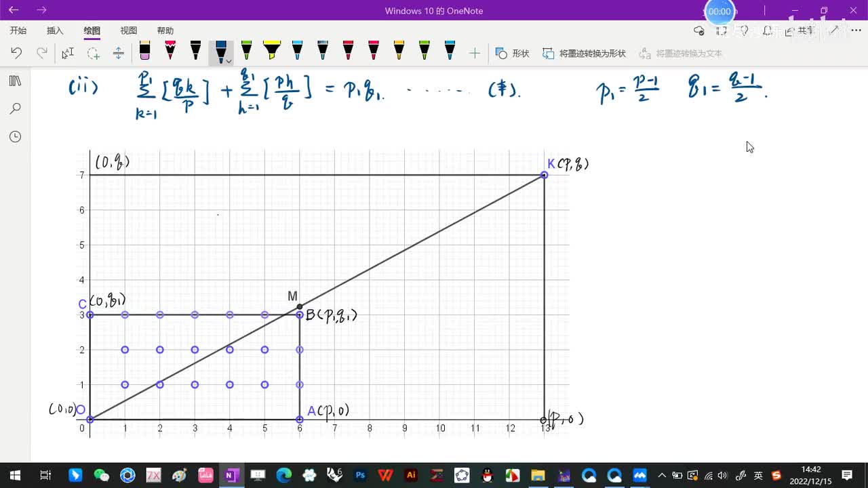Open the selected pen's options dropdown

pyautogui.click(x=229, y=61)
